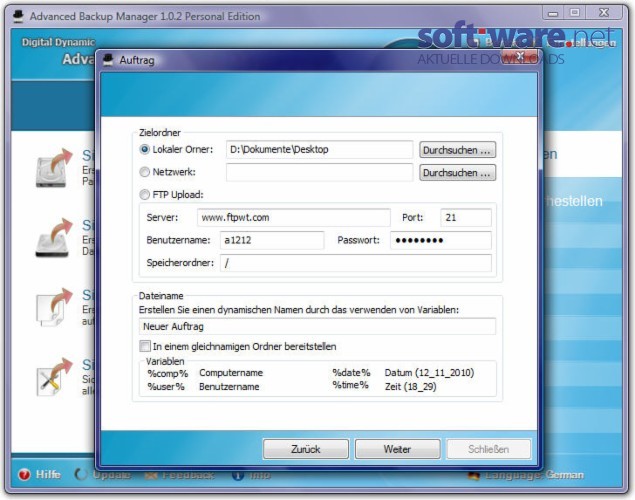Click the hat icon in Auftrag dialog title
Image resolution: width=635 pixels, height=500 pixels.
[108, 60]
